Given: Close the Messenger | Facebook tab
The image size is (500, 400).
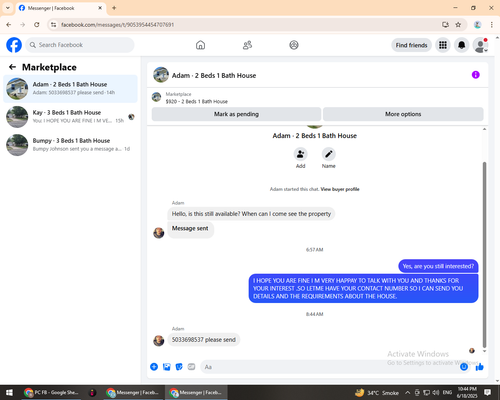Looking at the screenshot, I should pos(100,8).
